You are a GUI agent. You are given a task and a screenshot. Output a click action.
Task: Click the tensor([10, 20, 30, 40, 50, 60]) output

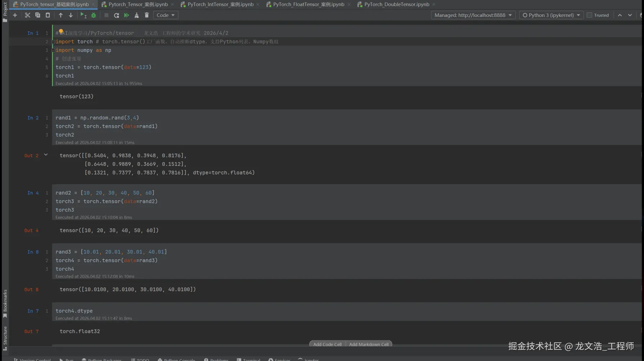coord(109,230)
